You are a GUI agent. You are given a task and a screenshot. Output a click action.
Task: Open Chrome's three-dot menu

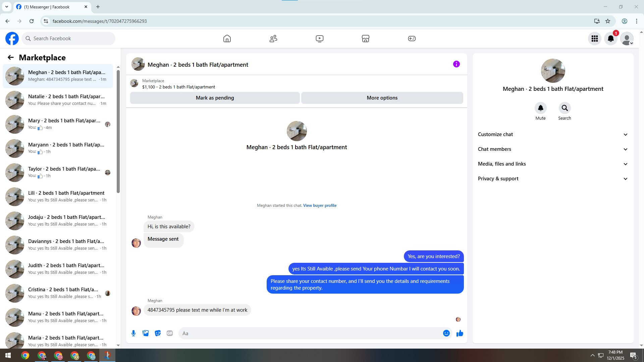click(637, 21)
